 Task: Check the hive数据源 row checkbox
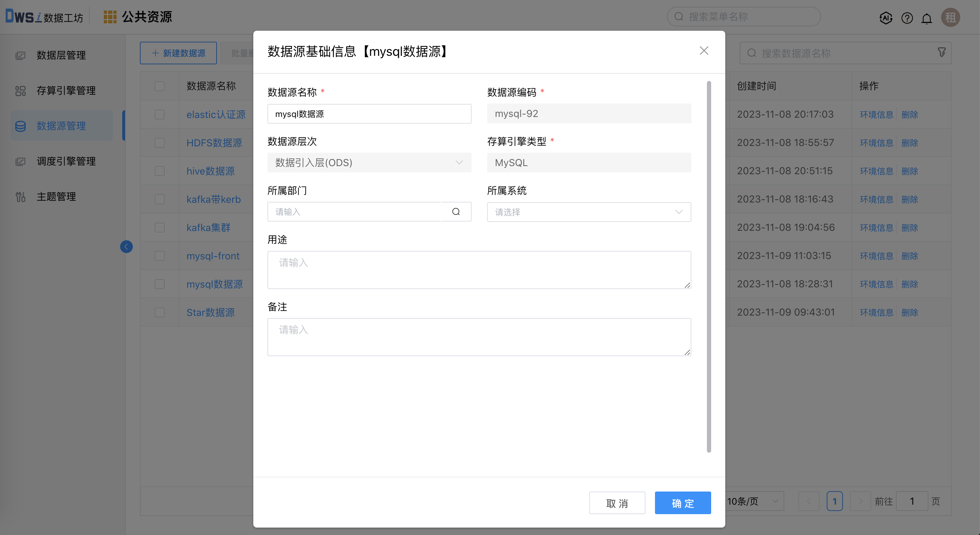click(159, 171)
